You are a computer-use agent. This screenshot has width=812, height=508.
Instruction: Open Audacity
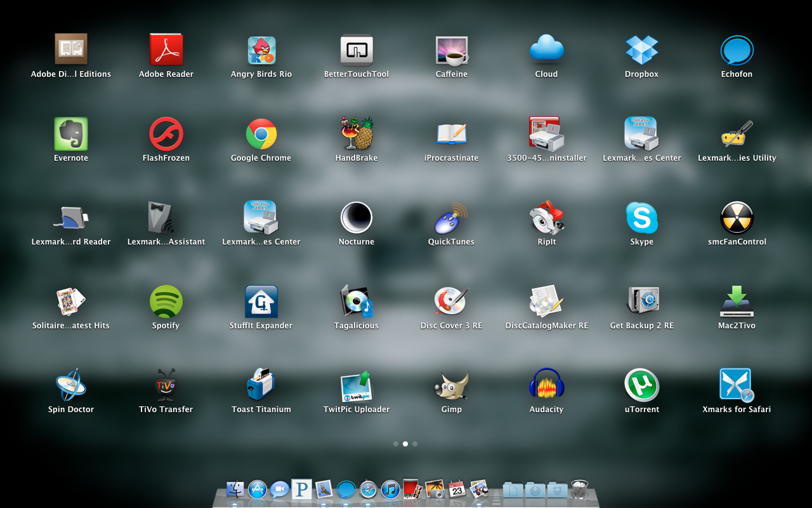click(x=547, y=385)
